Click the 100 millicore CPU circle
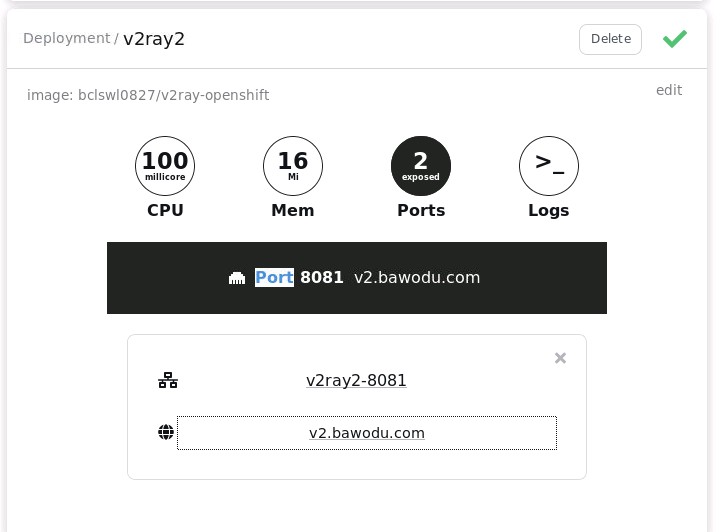720x532 pixels. tap(165, 166)
